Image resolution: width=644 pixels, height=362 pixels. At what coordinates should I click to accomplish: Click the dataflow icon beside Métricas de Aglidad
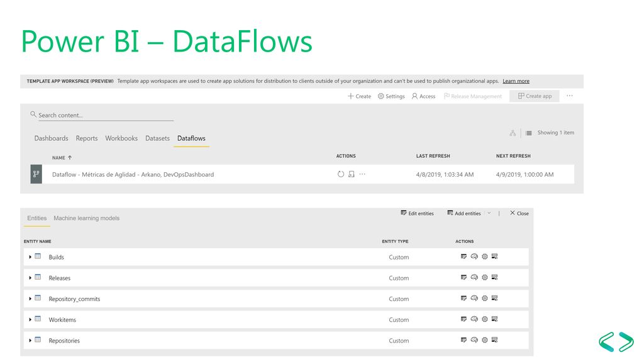click(36, 174)
